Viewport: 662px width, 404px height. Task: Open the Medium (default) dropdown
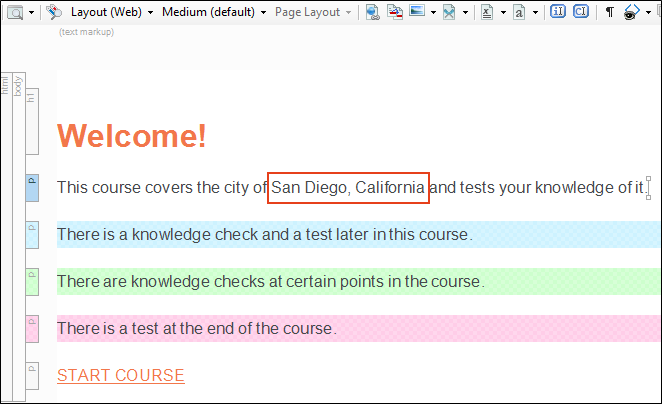(214, 12)
